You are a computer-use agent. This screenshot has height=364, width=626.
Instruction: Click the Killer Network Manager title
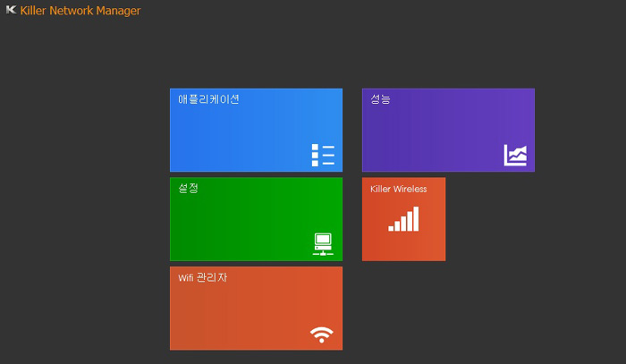click(x=80, y=11)
